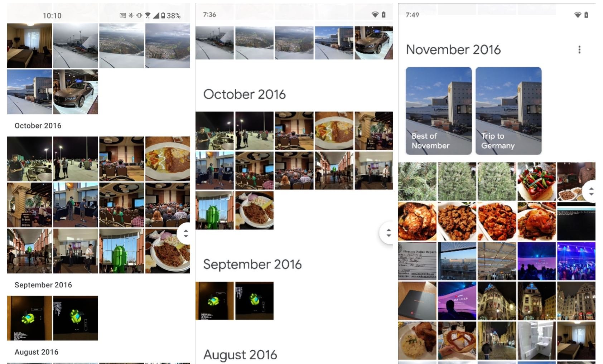Tap the Wi-Fi icon in right status bar
Viewport: 603px width, 364px height.
point(578,15)
